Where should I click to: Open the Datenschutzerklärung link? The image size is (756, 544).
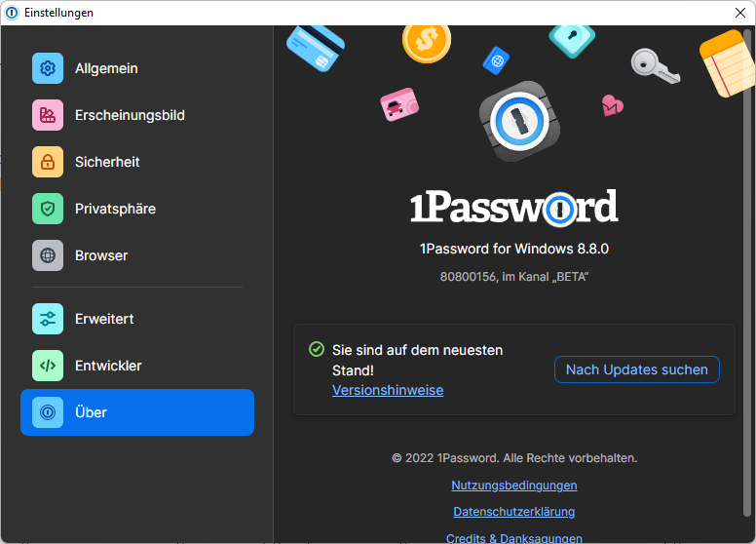pyautogui.click(x=514, y=512)
